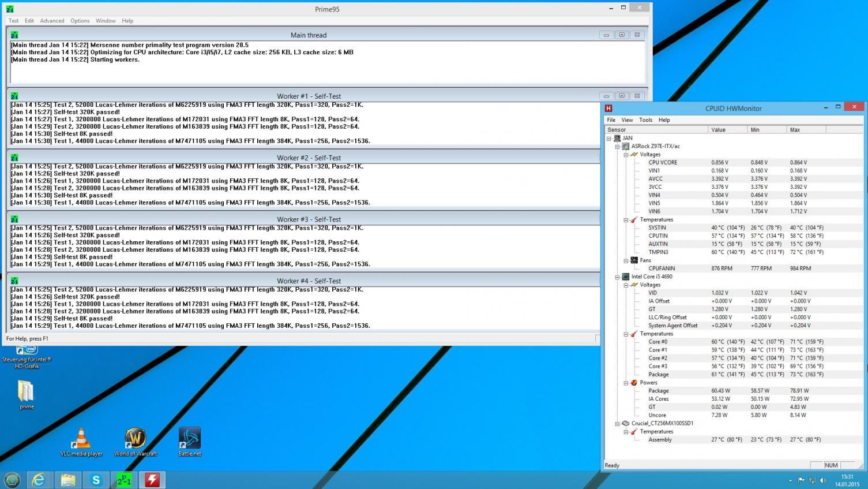Select the prime folder on desktop
This screenshot has height=489, width=868.
(x=27, y=395)
